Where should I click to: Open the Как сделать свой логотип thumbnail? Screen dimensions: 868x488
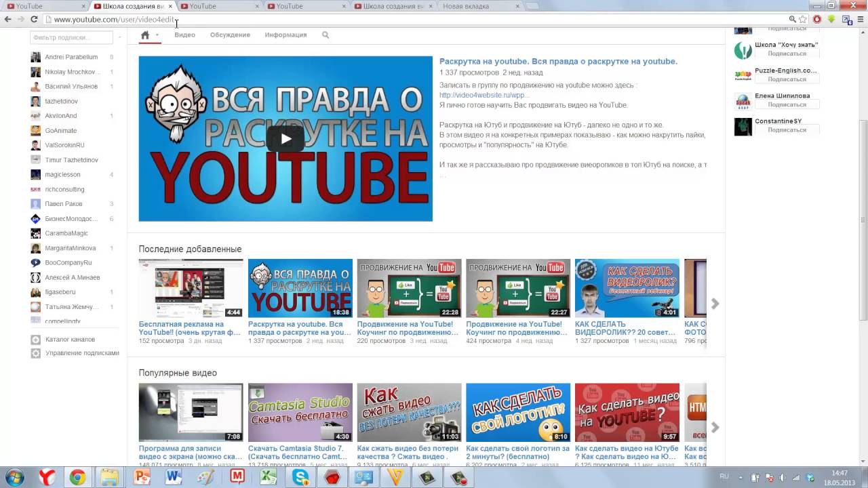click(518, 412)
